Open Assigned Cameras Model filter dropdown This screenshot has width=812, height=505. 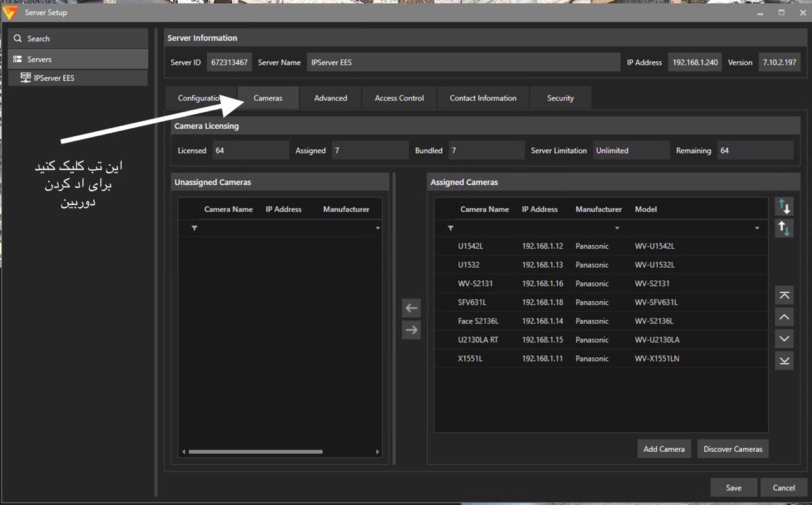(x=757, y=228)
